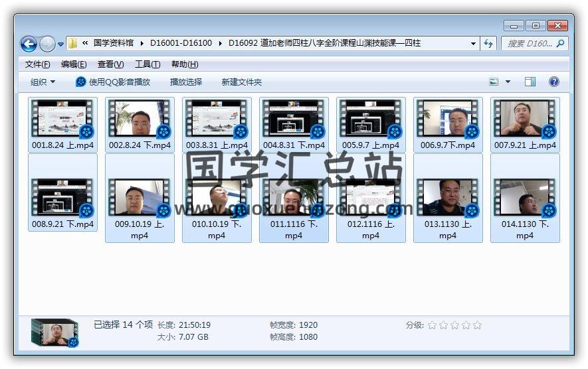
Task: Open the address bar history dropdown
Action: (473, 43)
